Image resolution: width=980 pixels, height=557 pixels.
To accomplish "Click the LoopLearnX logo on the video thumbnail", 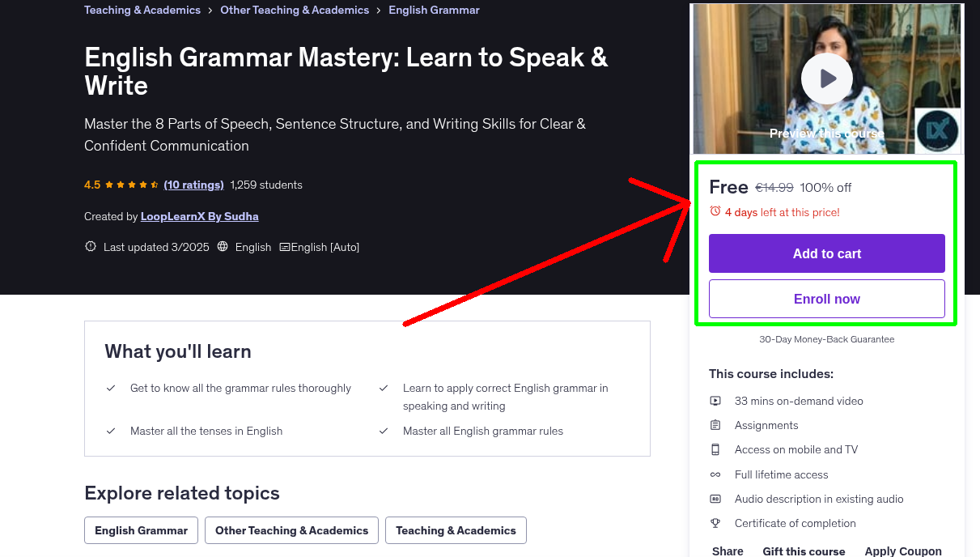I will 937,129.
